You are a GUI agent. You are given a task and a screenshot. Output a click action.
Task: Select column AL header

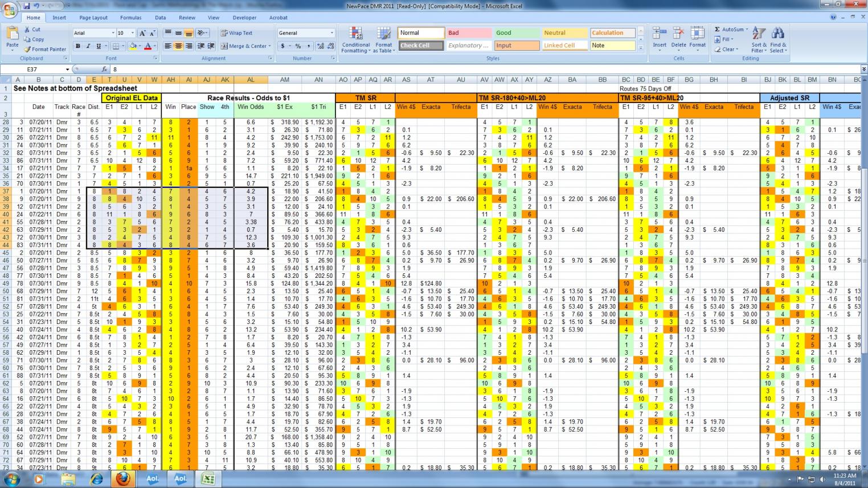[251, 80]
